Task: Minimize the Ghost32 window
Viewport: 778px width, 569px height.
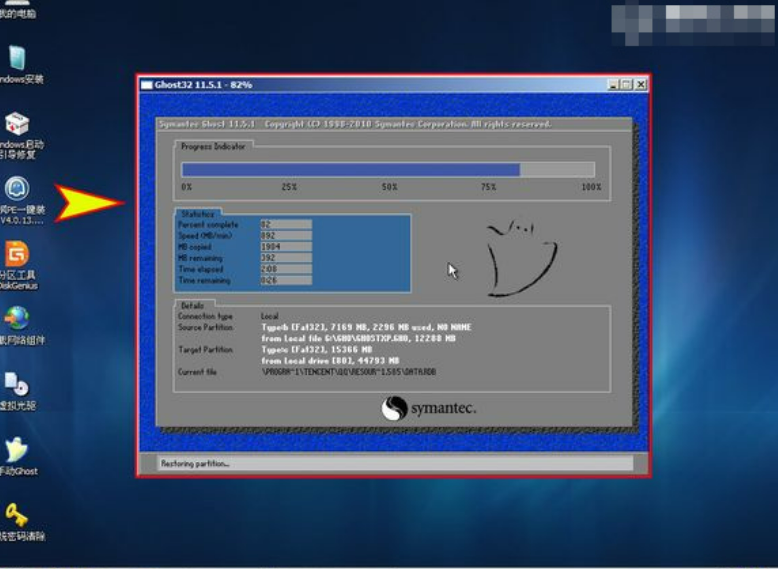Action: point(612,85)
